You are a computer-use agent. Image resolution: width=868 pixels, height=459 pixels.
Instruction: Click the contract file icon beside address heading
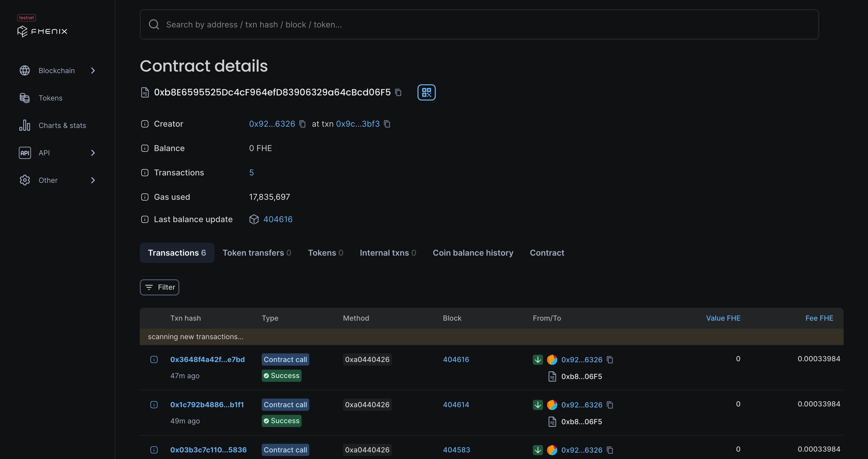(x=145, y=92)
